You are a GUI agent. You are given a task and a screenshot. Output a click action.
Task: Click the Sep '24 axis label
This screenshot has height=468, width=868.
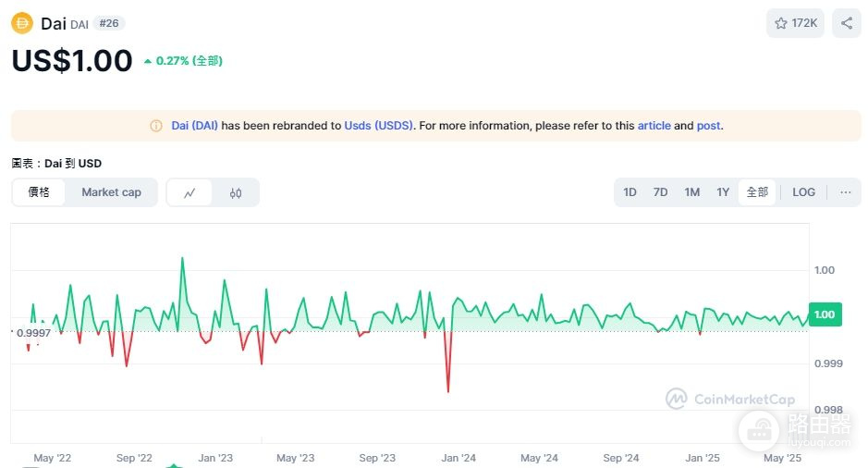(x=620, y=458)
